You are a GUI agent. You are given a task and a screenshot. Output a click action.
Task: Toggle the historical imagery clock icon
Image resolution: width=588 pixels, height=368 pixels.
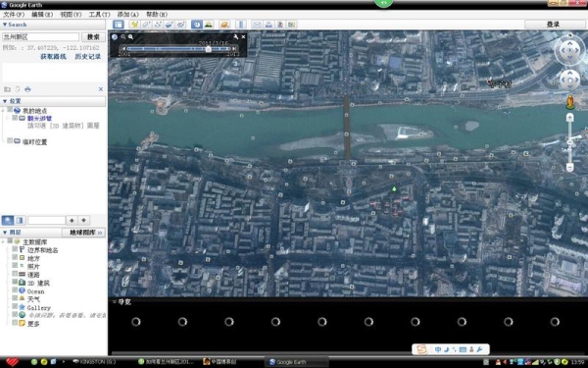197,25
